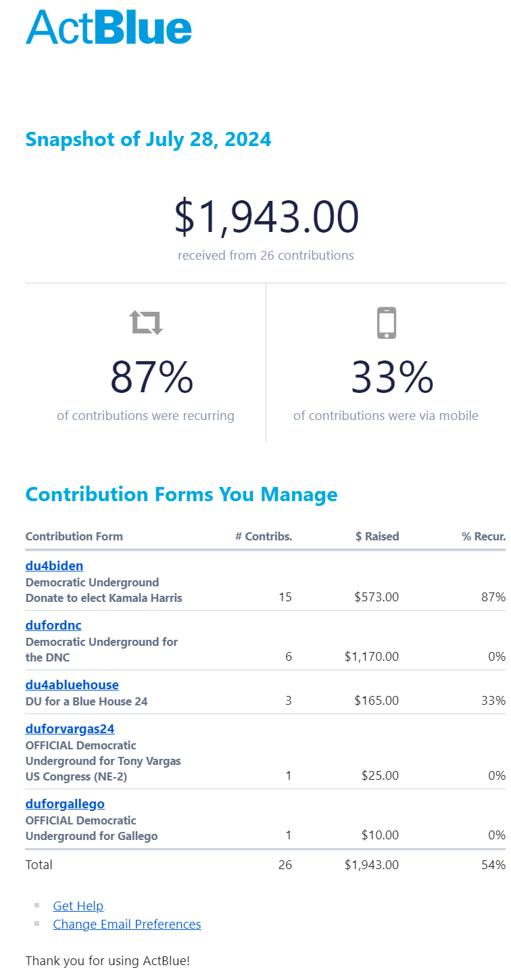Click the # Contribs. column header
This screenshot has height=980, width=511.
[264, 536]
